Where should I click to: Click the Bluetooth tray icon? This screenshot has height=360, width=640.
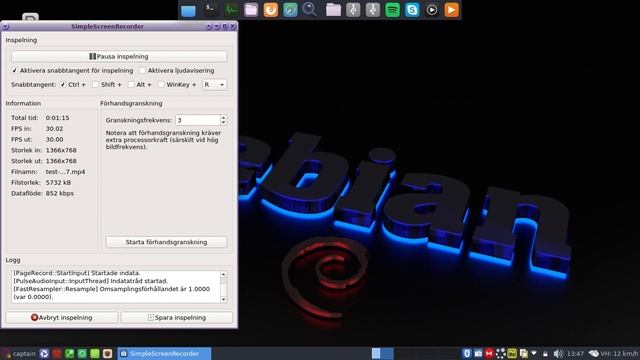pyautogui.click(x=467, y=353)
